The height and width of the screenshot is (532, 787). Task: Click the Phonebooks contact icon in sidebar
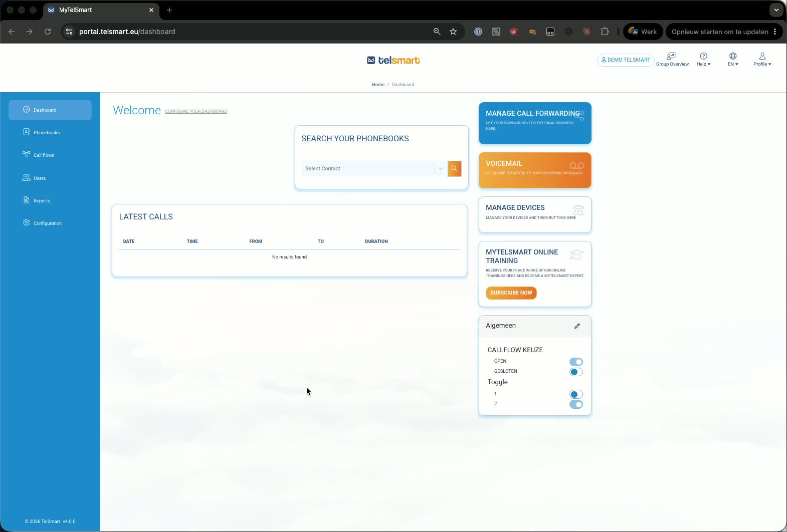click(27, 132)
